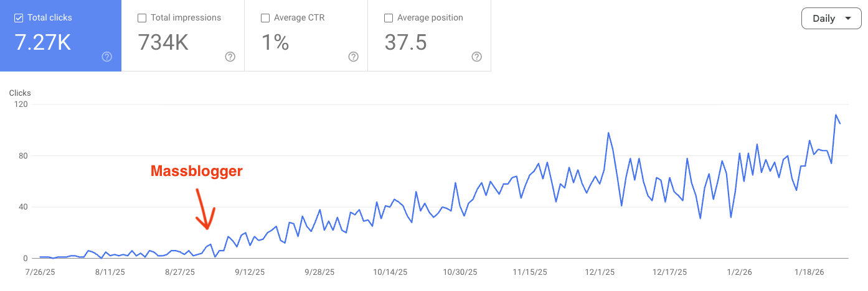Uncheck the Total clicks checkbox
The width and height of the screenshot is (868, 291).
(x=18, y=18)
